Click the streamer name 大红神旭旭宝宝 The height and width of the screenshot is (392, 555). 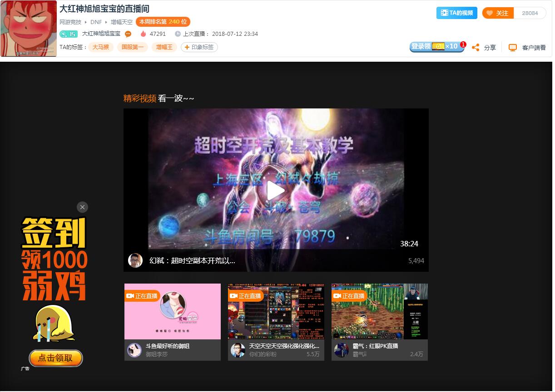[x=101, y=34]
